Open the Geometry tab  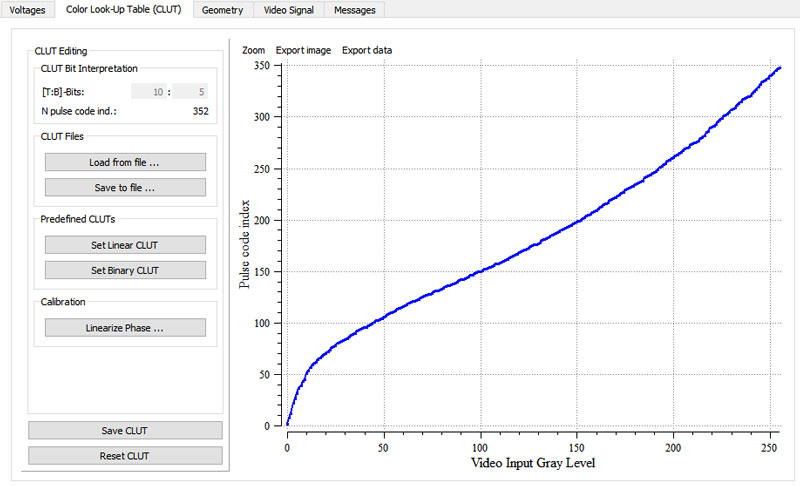(221, 10)
